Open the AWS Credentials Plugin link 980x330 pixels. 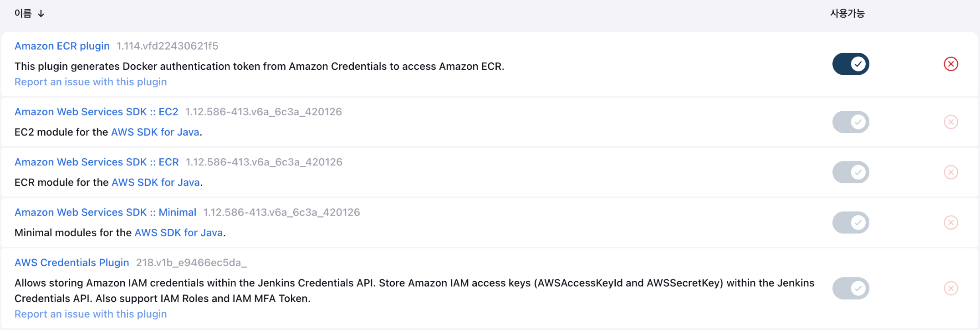pos(71,263)
